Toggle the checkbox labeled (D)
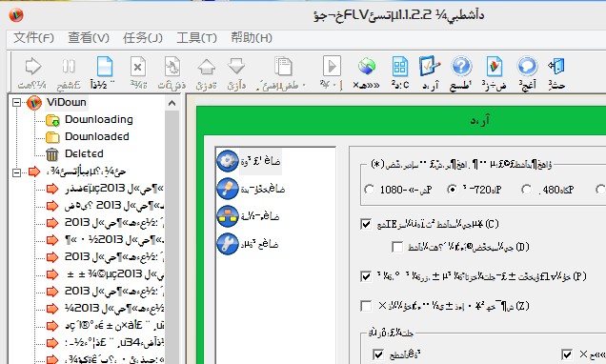 click(397, 247)
